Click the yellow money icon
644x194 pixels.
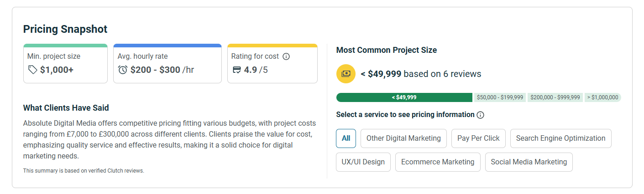346,74
